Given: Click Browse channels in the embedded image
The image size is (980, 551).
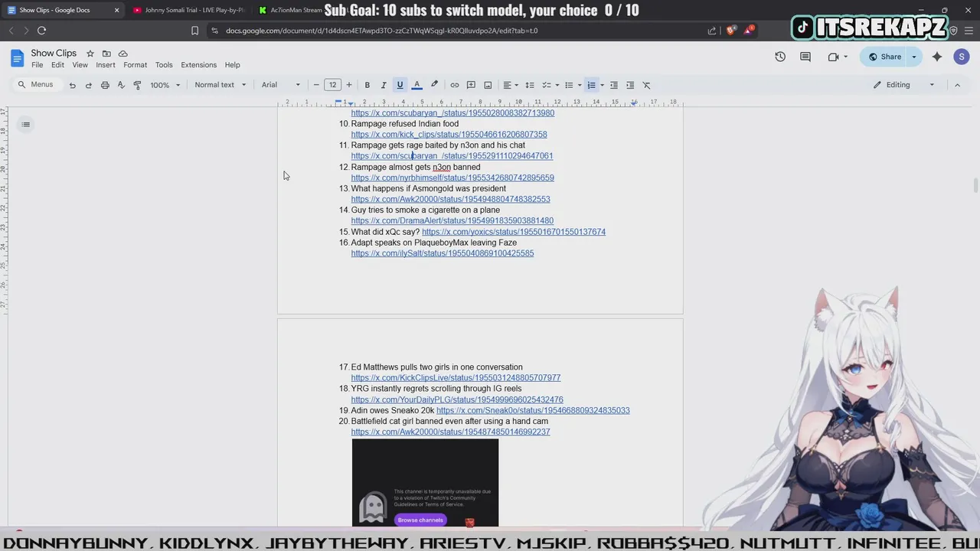Looking at the screenshot, I should click(x=420, y=520).
